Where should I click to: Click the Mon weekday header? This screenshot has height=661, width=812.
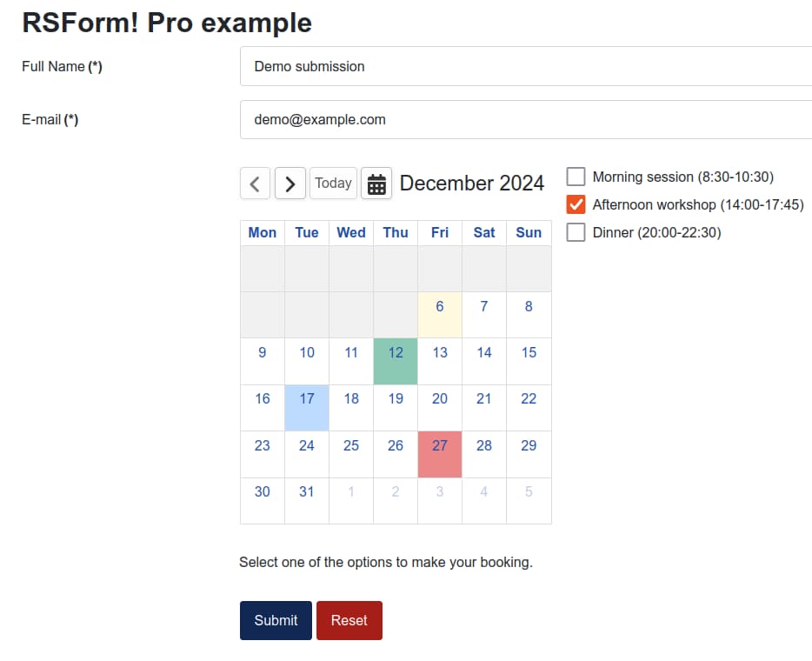[x=263, y=232]
